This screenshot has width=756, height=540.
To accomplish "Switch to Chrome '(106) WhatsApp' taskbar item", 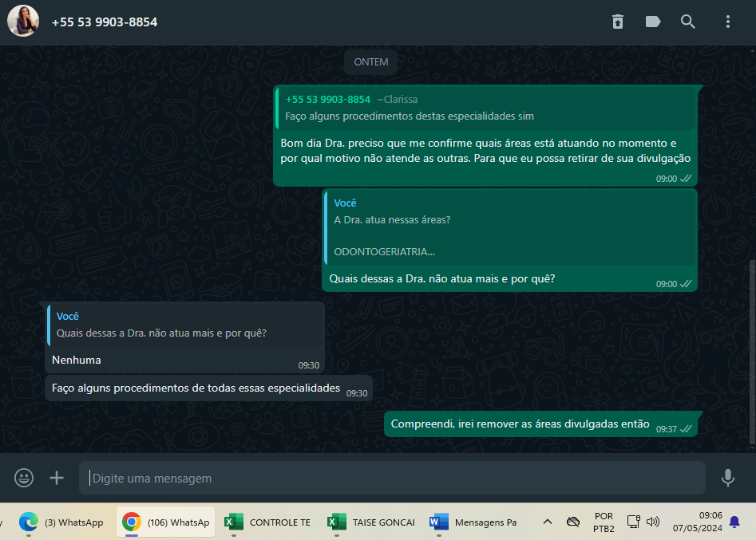I will click(x=165, y=522).
